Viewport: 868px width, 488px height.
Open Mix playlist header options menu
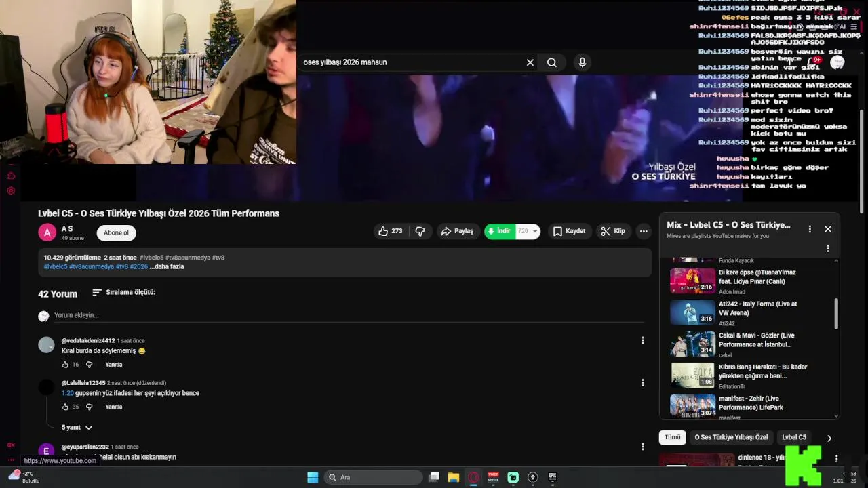[x=810, y=229]
